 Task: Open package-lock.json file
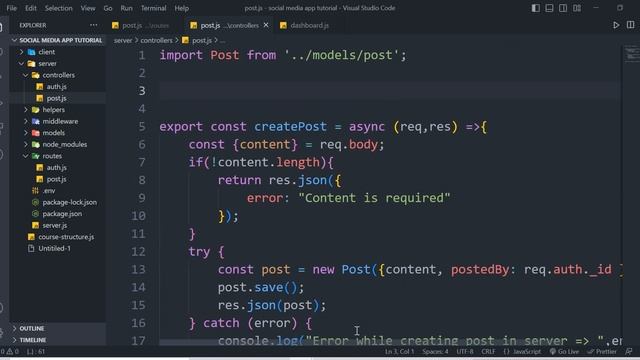pos(57,202)
